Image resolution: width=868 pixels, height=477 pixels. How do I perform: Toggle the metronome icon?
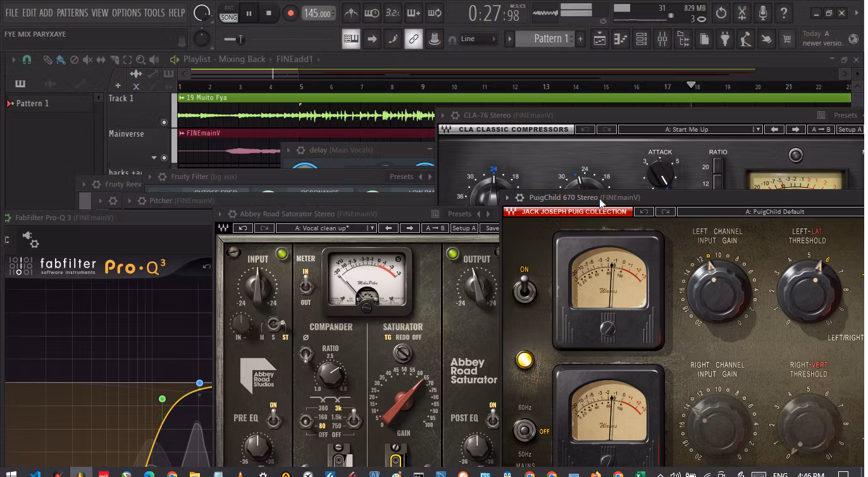click(350, 13)
